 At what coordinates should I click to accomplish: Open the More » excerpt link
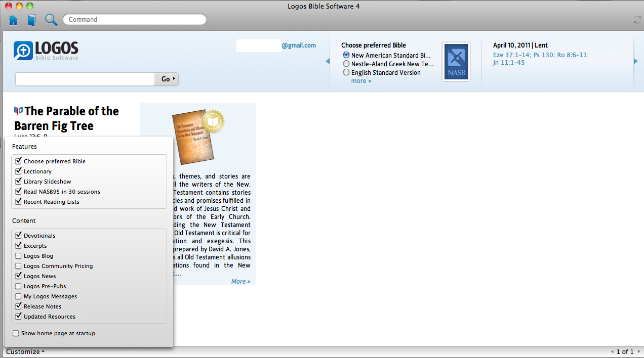(240, 281)
